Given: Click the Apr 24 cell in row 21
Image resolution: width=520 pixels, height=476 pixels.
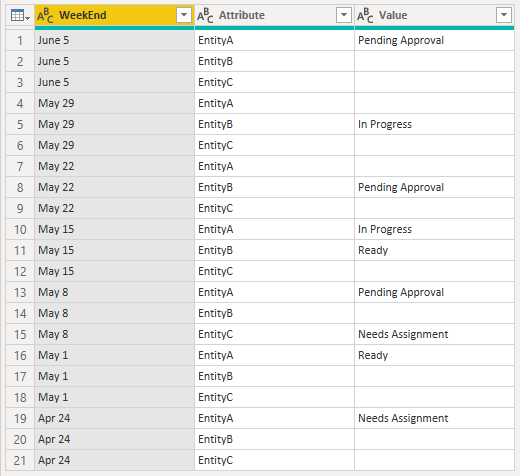Looking at the screenshot, I should 114,461.
